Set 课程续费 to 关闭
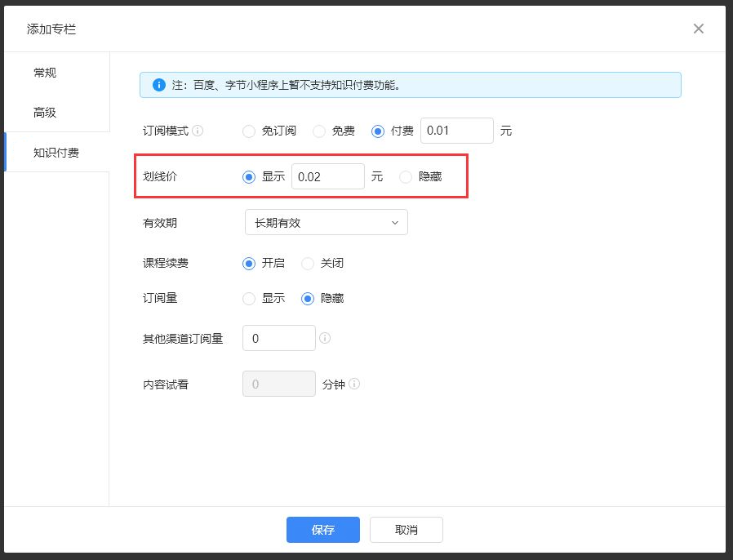This screenshot has width=733, height=560. [308, 263]
